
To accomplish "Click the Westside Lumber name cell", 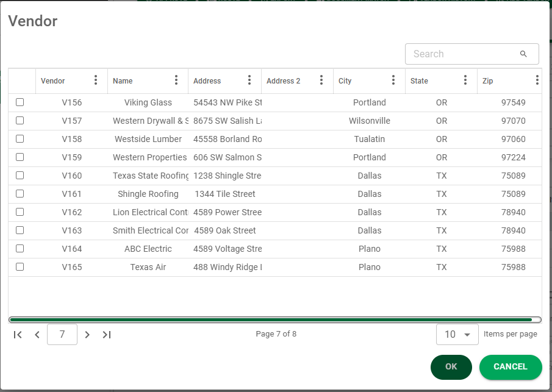I will 148,139.
